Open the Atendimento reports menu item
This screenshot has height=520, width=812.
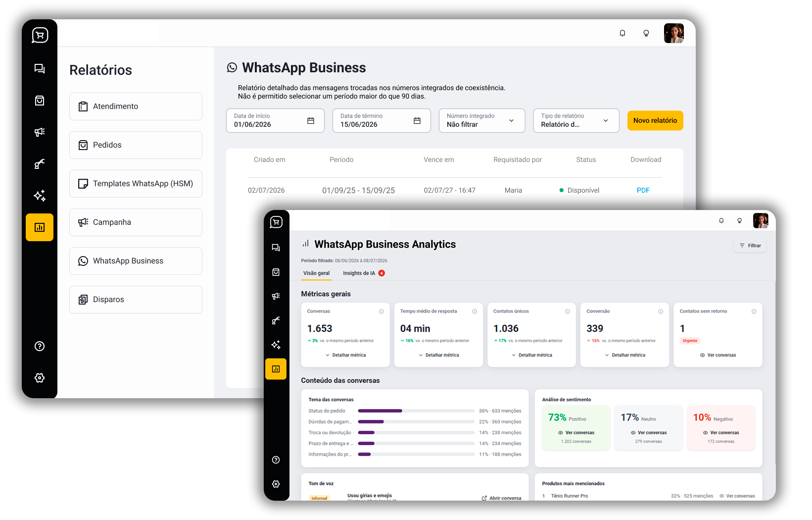pos(136,106)
